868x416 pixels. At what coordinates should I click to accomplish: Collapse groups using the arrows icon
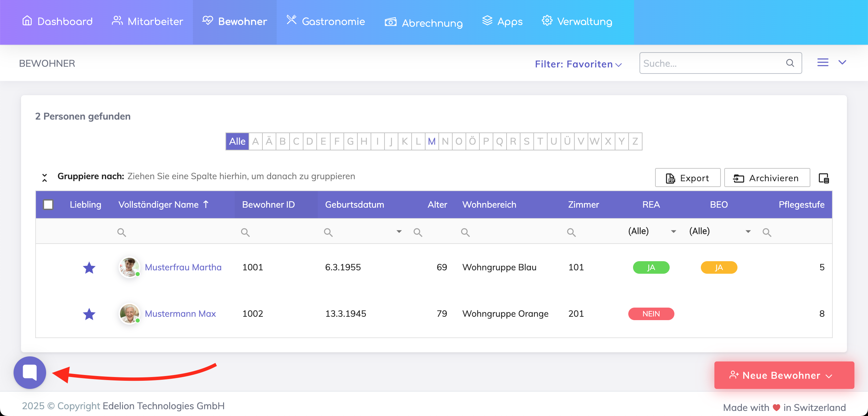click(44, 178)
